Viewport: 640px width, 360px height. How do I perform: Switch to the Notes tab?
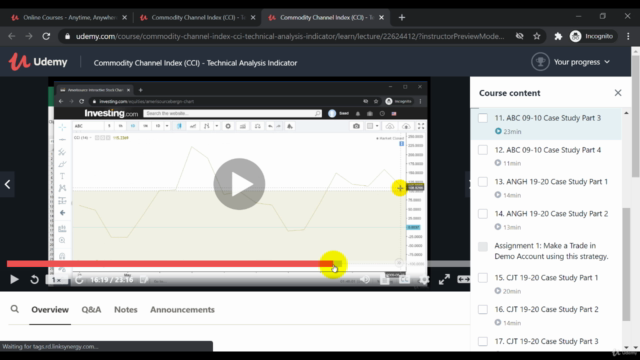(126, 310)
